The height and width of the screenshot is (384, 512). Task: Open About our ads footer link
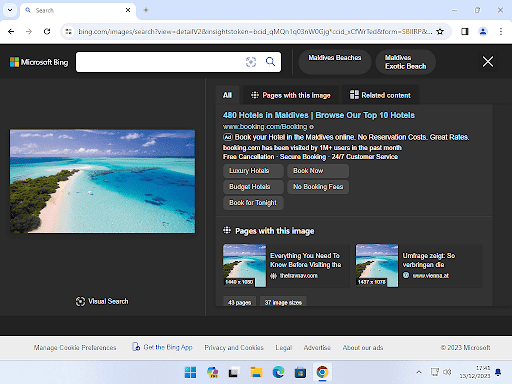[x=363, y=348]
